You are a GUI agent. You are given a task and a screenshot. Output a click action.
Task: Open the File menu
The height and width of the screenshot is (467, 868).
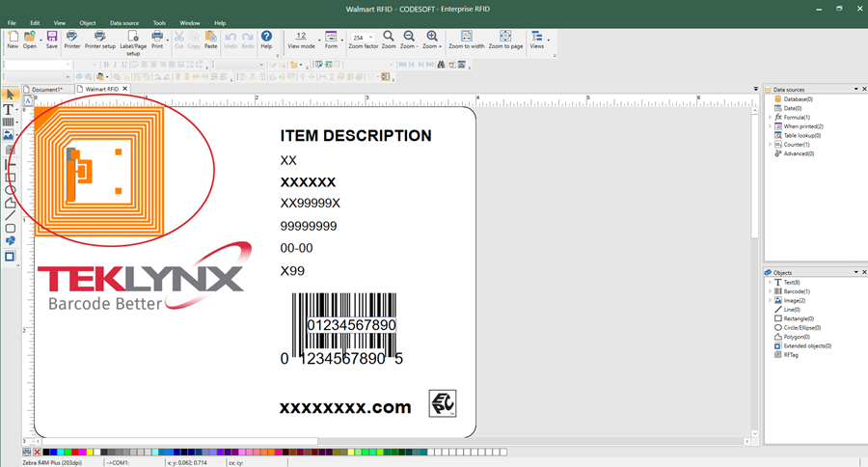(x=12, y=23)
